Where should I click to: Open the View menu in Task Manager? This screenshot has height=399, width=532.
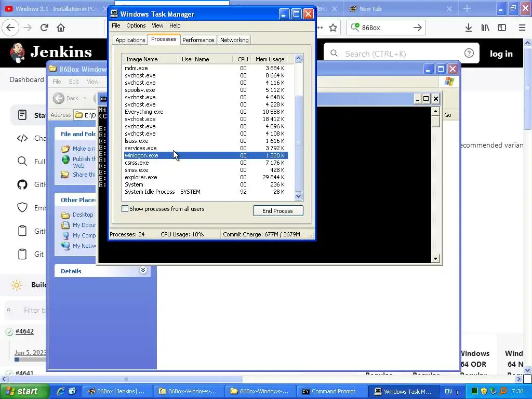(157, 25)
